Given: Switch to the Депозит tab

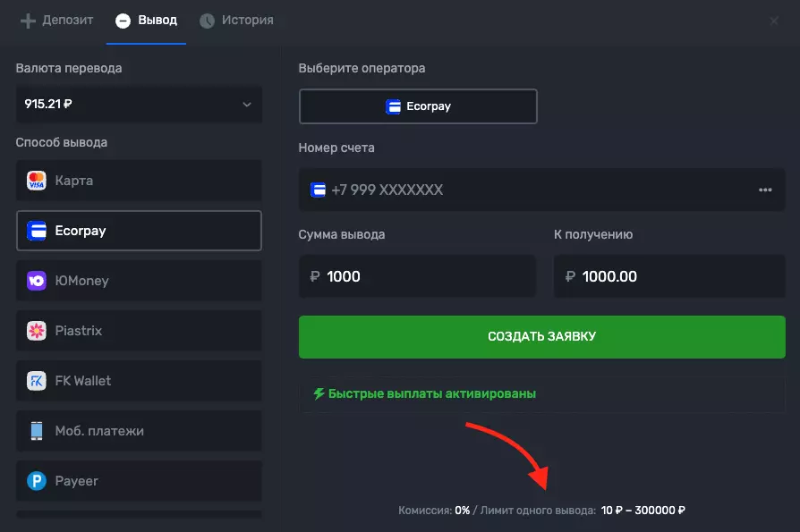Looking at the screenshot, I should (56, 20).
